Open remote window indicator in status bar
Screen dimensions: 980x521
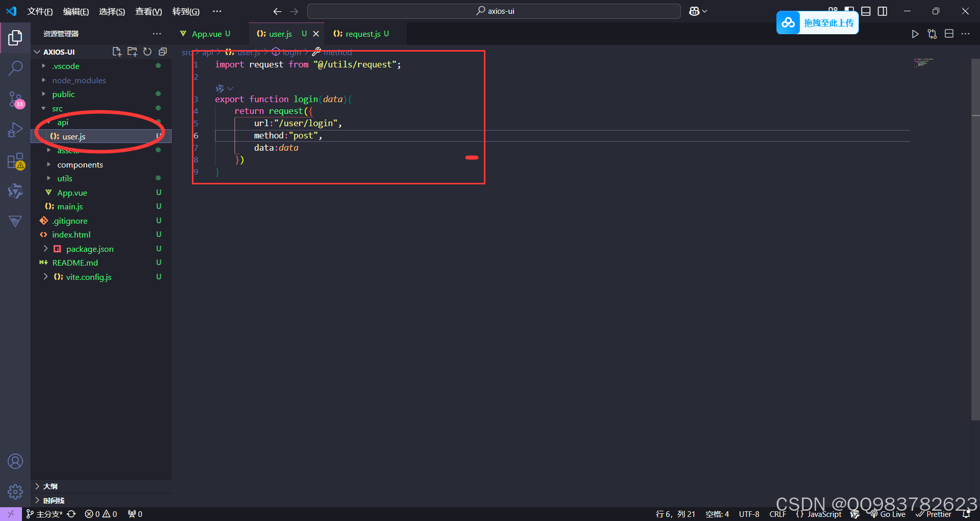pos(11,514)
